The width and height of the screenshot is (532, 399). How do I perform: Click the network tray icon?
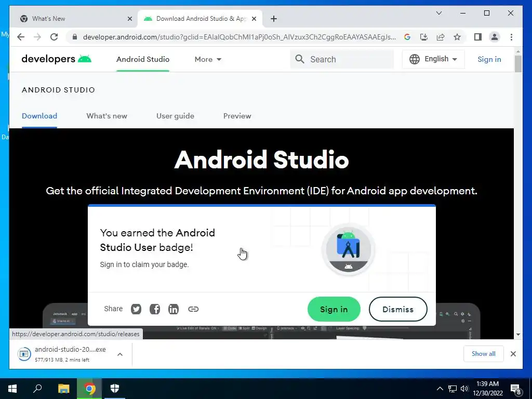click(453, 389)
